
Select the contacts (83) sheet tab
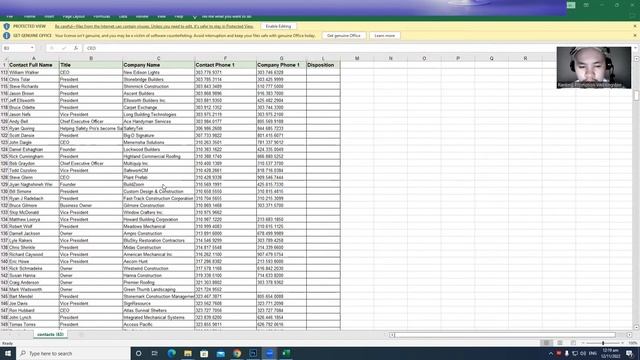coord(50,334)
